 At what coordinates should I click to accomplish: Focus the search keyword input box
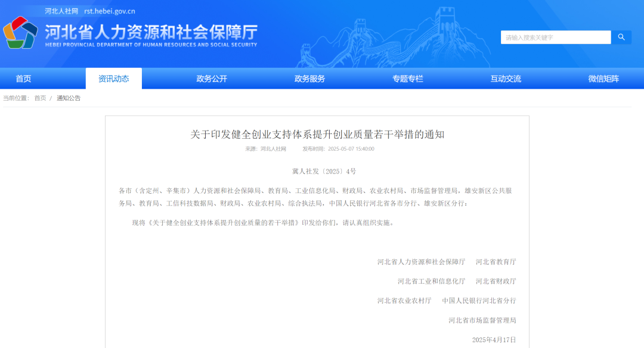point(555,37)
